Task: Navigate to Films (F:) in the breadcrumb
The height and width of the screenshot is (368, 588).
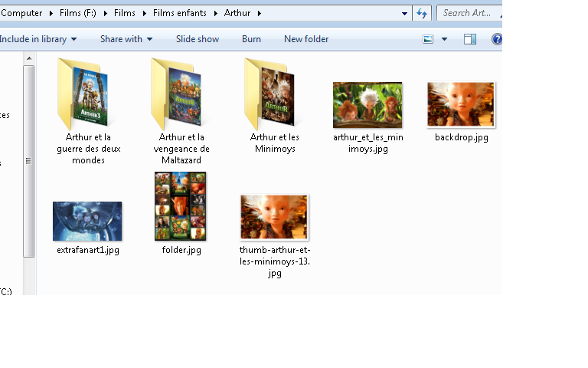Action: (78, 13)
